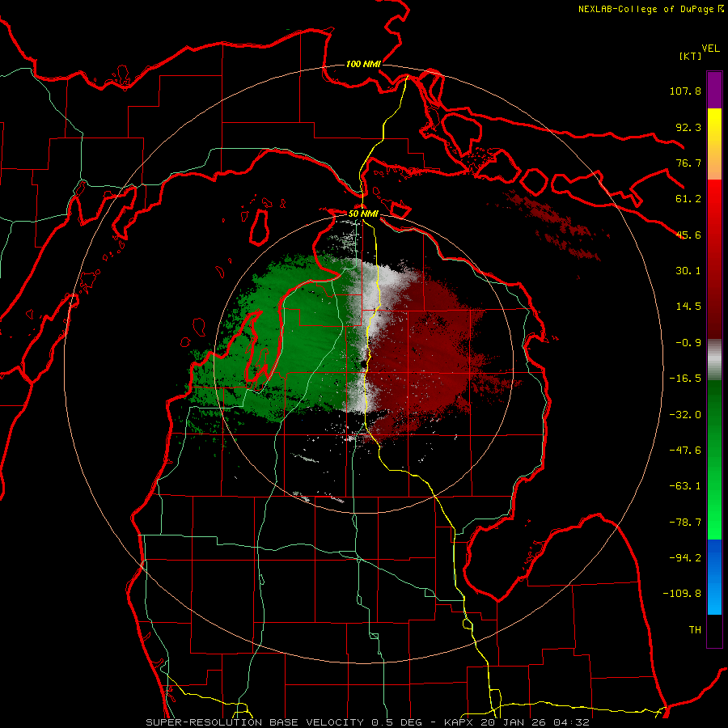This screenshot has height=728, width=728.
Task: Select the 61.2 scale value
Action: 688,199
